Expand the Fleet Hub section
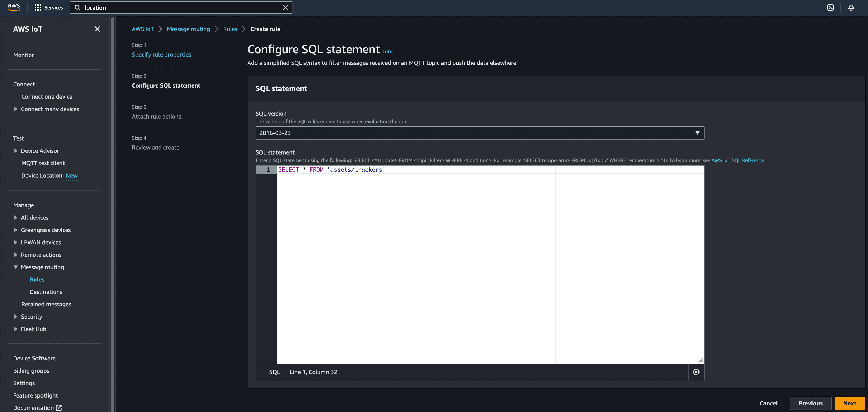 (16, 329)
